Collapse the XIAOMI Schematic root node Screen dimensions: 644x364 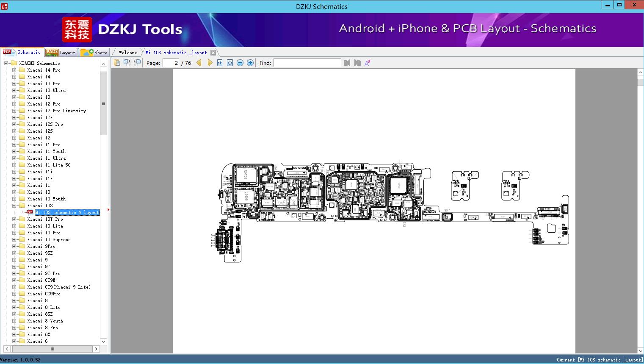[6, 63]
